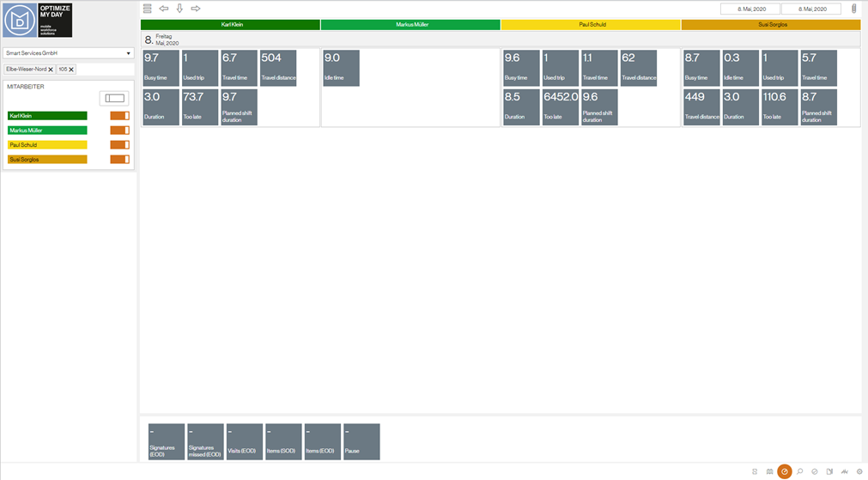Image resolution: width=868 pixels, height=480 pixels.
Task: Remove the 105 filter tag
Action: [x=71, y=70]
